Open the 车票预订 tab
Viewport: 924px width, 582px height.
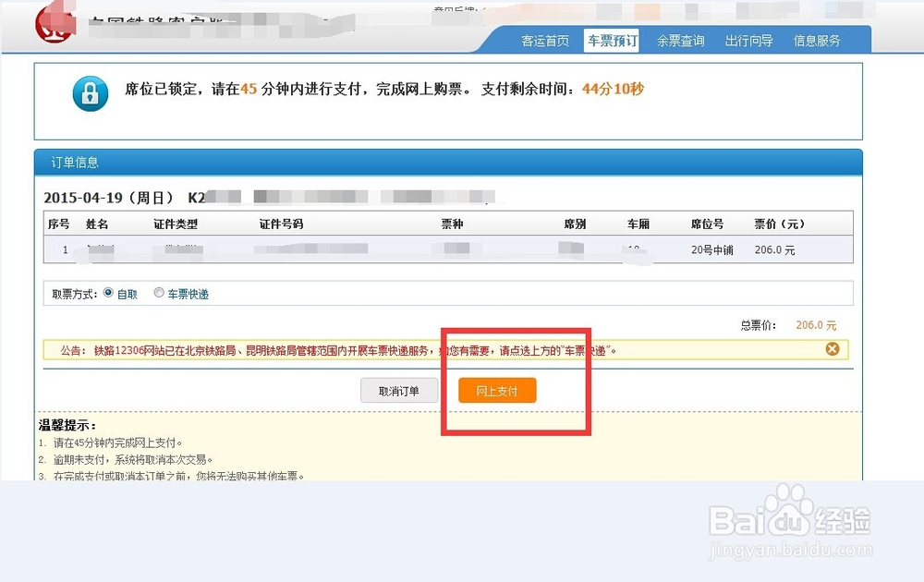pyautogui.click(x=613, y=40)
